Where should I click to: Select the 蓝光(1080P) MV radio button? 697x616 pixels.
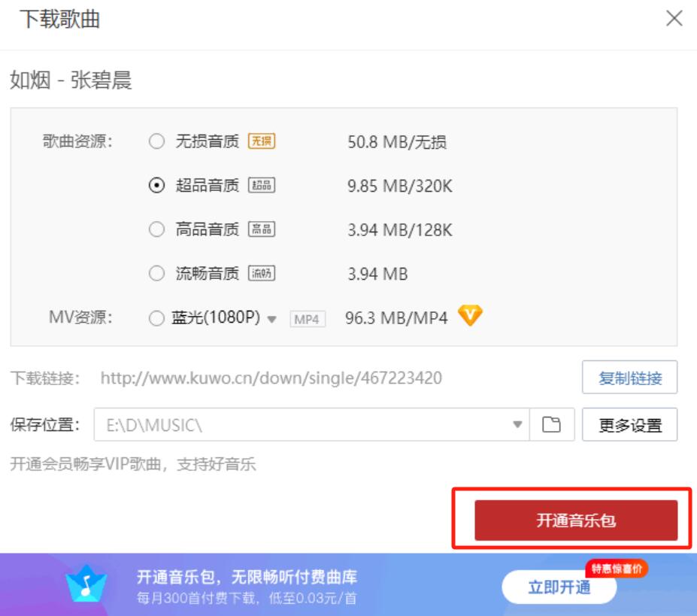(156, 318)
